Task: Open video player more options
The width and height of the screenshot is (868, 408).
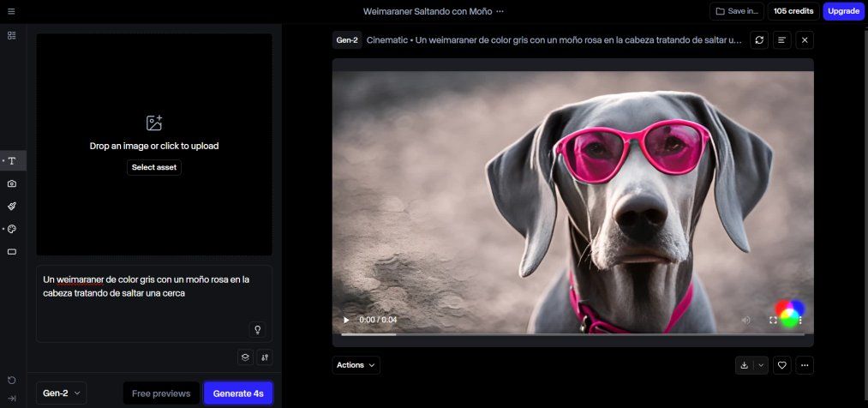Action: [x=800, y=320]
